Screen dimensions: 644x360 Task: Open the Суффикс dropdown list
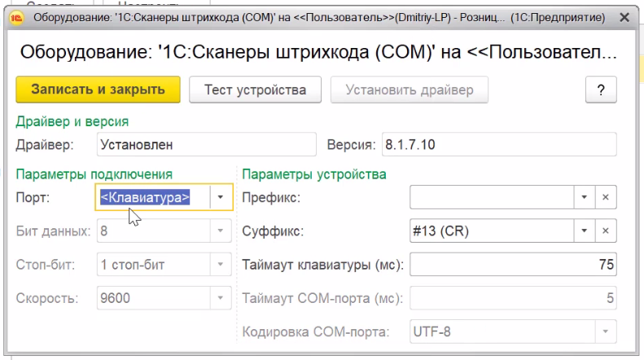[584, 230]
